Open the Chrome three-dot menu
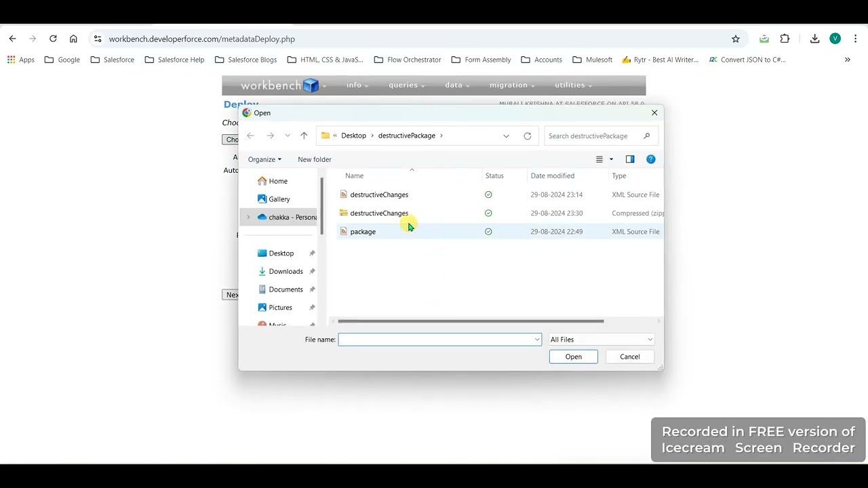Screen dimensions: 868x488 [x=856, y=39]
